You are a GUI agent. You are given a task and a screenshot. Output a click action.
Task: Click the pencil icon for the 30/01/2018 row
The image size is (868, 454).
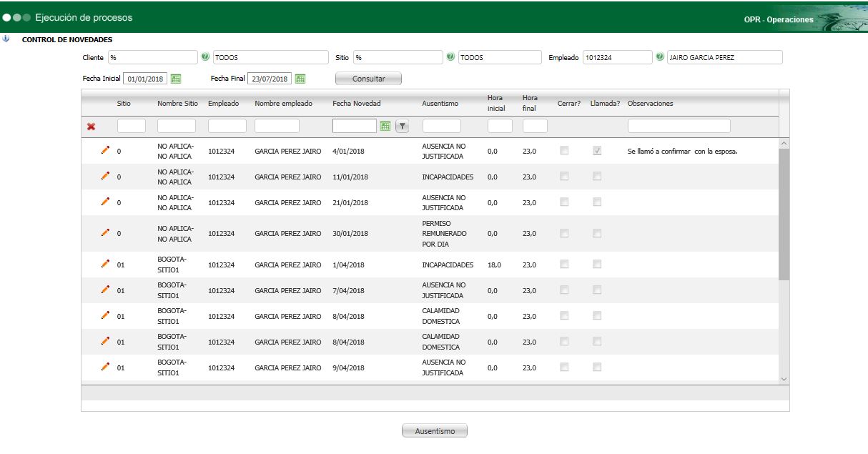point(105,233)
